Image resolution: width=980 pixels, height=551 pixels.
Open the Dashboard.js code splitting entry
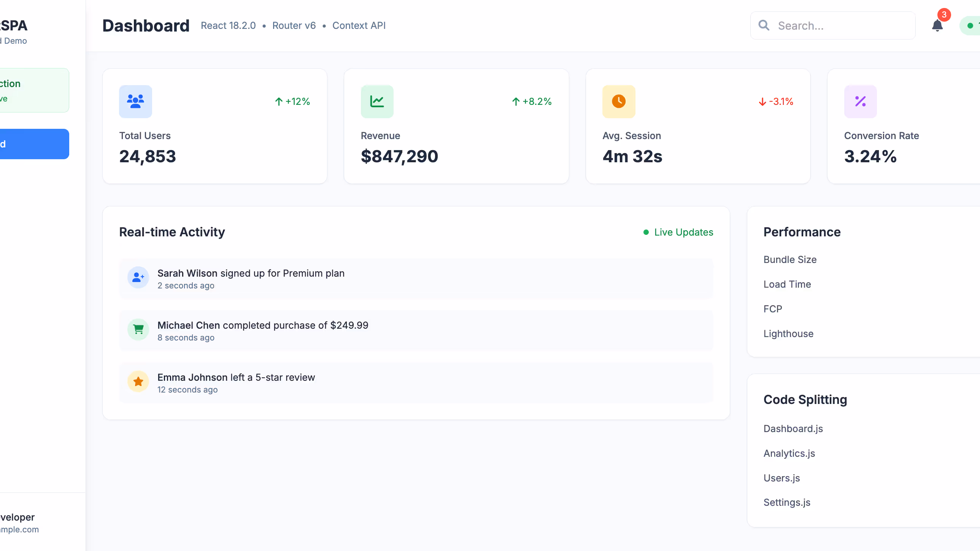(x=793, y=429)
